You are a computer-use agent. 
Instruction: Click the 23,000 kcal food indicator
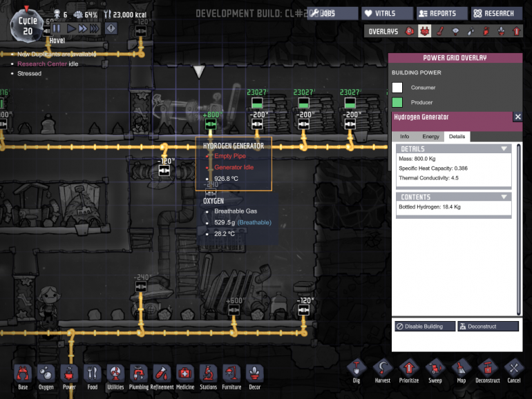pos(125,14)
